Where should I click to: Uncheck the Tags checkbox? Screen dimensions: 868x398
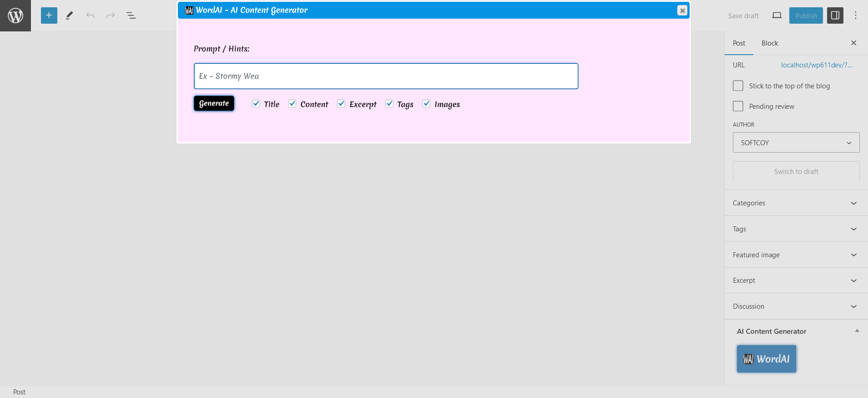(x=389, y=104)
